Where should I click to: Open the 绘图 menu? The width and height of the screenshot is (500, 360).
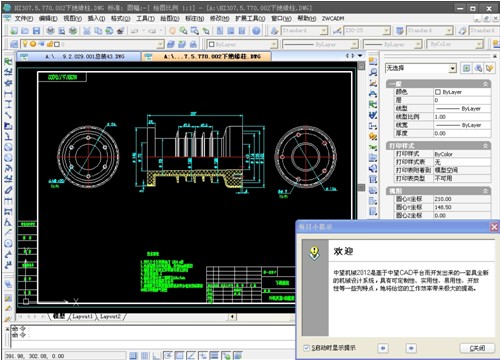[x=170, y=19]
